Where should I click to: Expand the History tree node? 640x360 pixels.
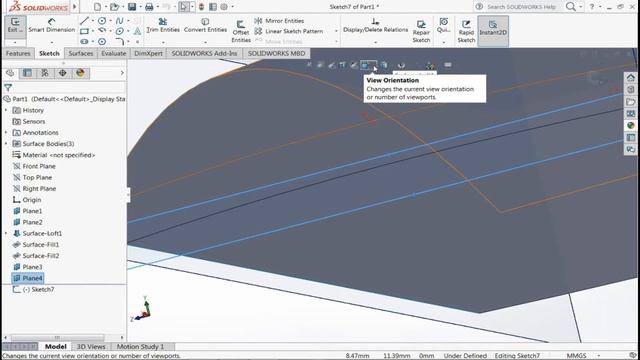click(x=6, y=110)
